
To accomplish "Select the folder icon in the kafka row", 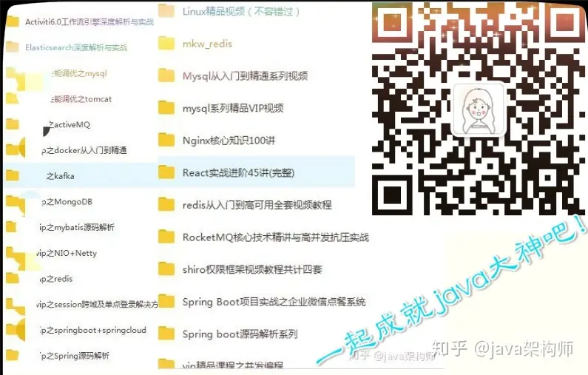I will tap(13, 175).
